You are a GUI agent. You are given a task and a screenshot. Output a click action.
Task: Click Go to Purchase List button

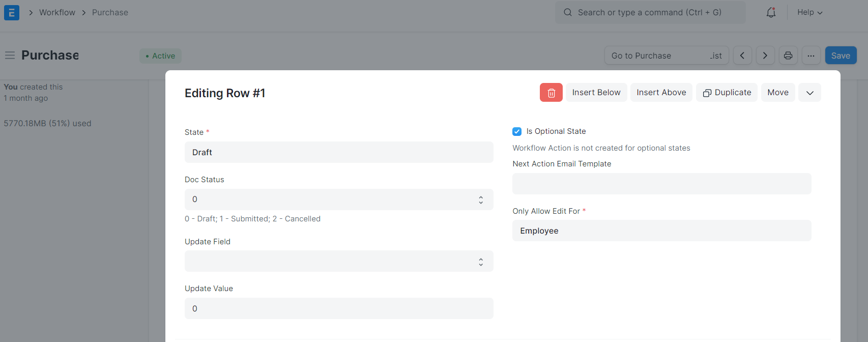click(667, 55)
